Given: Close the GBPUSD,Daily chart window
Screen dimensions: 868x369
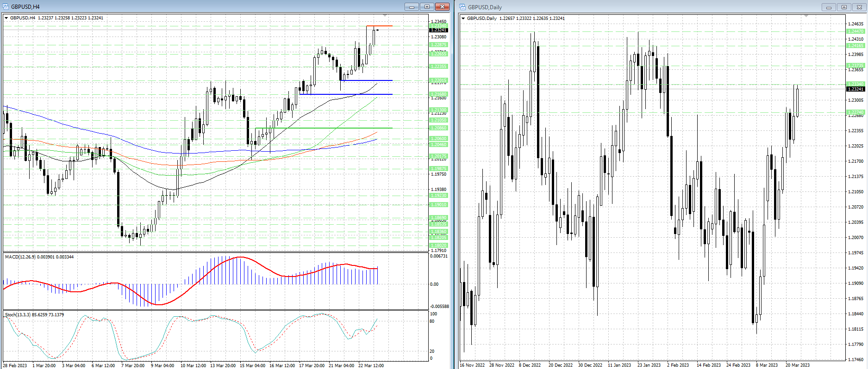Looking at the screenshot, I should pos(860,7).
